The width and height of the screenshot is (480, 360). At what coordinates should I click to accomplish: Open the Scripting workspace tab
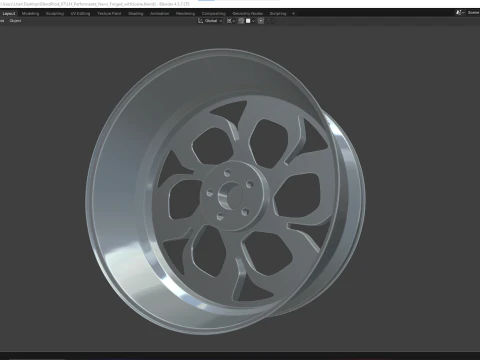[x=278, y=14]
